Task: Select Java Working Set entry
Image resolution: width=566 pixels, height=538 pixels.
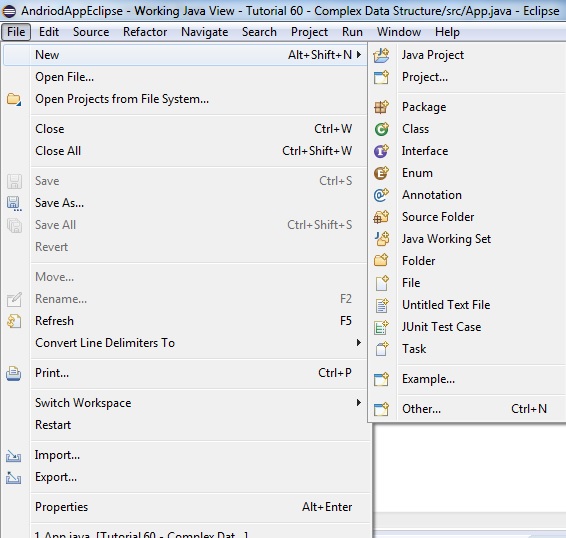Action: pos(468,239)
